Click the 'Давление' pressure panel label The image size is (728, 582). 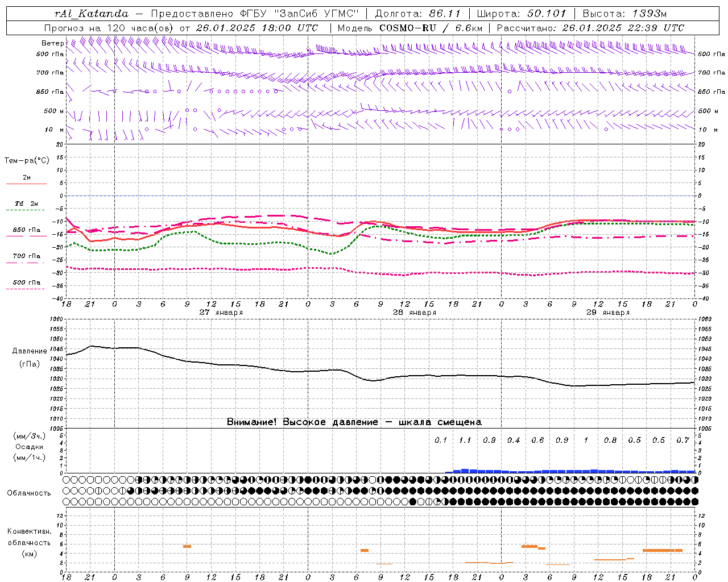[30, 351]
